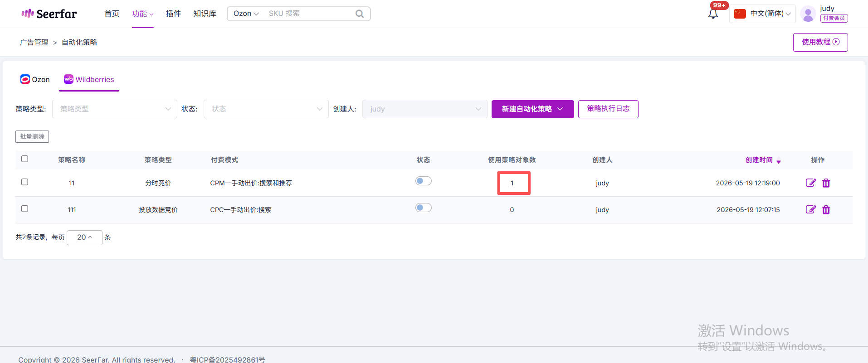Check the select-all header checkbox
The height and width of the screenshot is (363, 868).
tap(25, 159)
